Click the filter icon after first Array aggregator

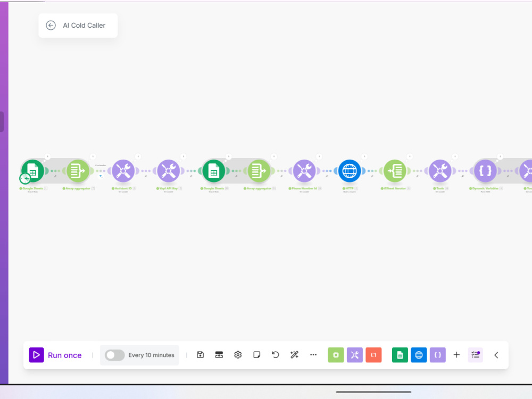click(101, 176)
